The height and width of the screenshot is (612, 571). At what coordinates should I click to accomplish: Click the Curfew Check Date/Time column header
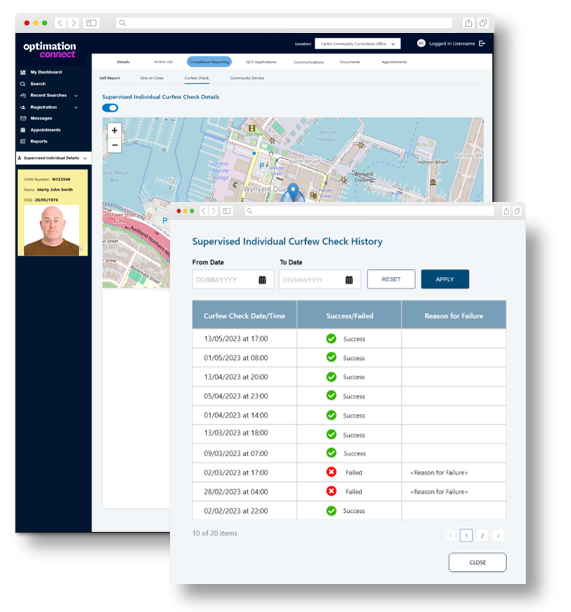[244, 315]
